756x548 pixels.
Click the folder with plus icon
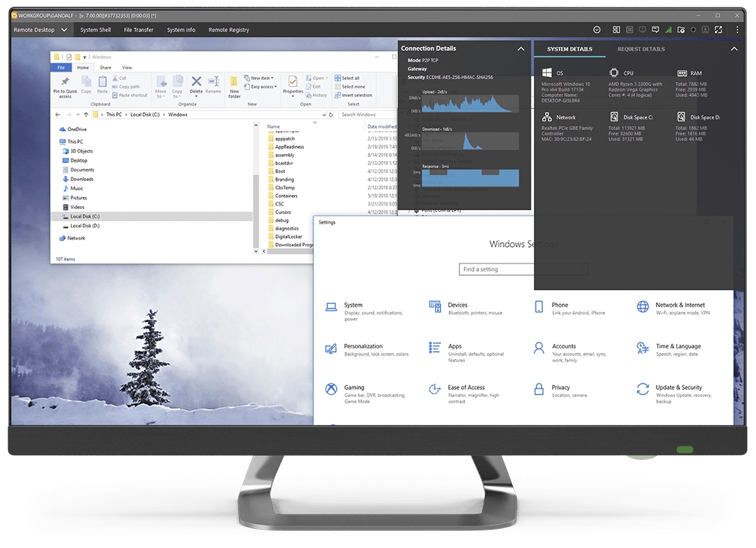pos(681,30)
